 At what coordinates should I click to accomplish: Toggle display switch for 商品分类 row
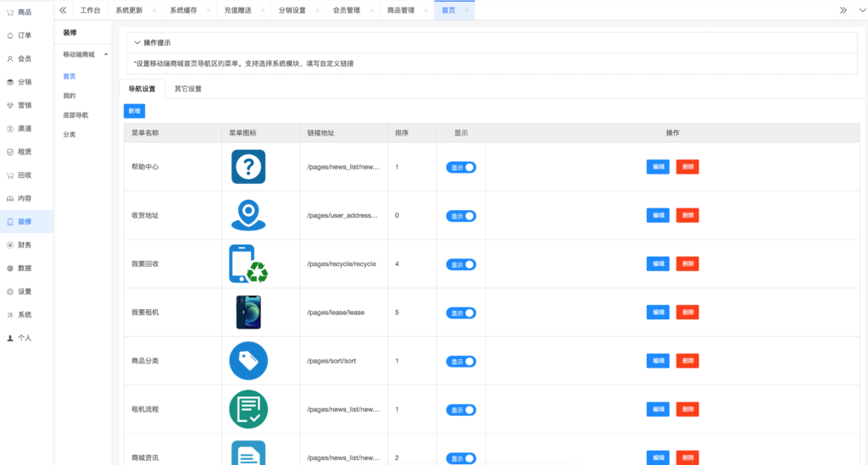460,362
